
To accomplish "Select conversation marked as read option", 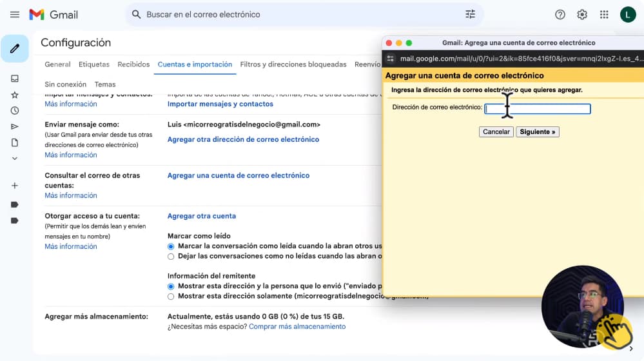I will (171, 246).
